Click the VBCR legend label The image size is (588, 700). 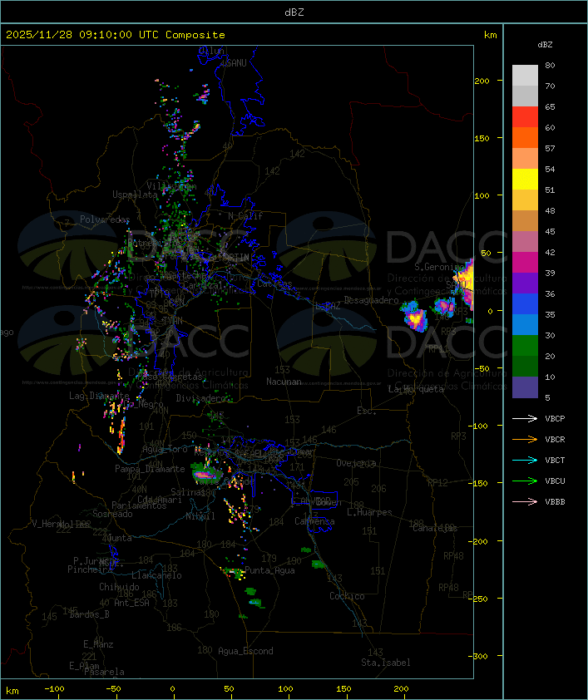[x=555, y=439]
